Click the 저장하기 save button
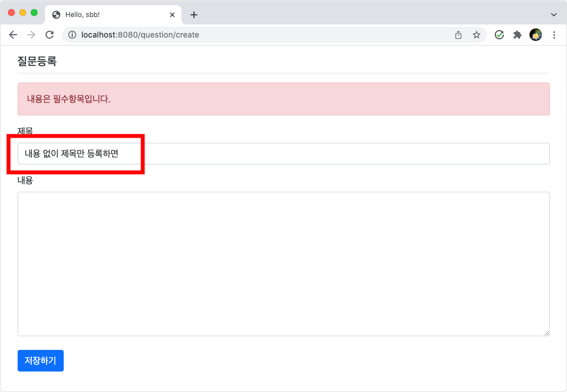The image size is (567, 392). (x=40, y=361)
